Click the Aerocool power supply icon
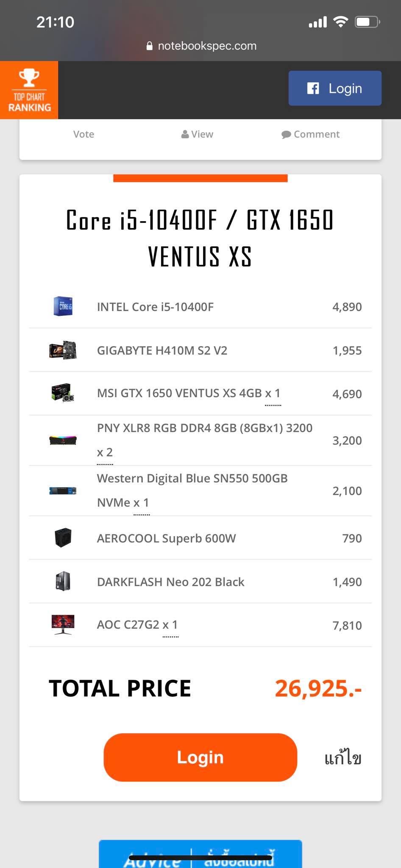Viewport: 401px width, 868px height. pos(63,538)
